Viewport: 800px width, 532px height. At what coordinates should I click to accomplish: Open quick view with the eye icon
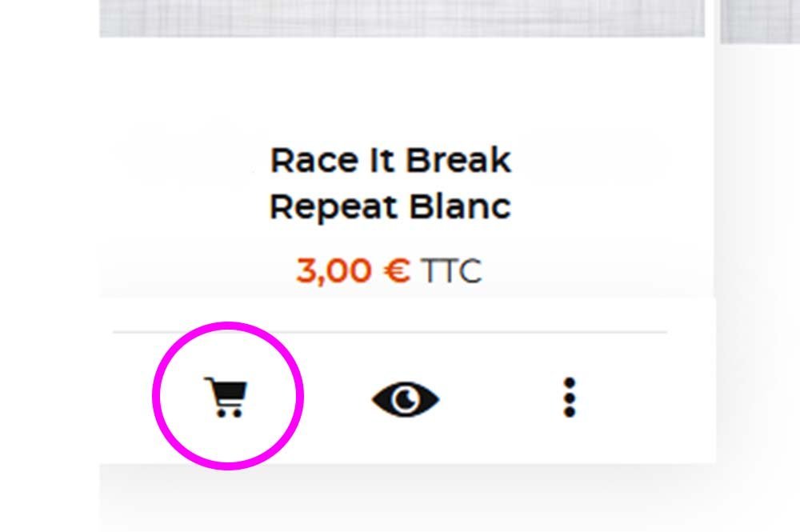[406, 399]
